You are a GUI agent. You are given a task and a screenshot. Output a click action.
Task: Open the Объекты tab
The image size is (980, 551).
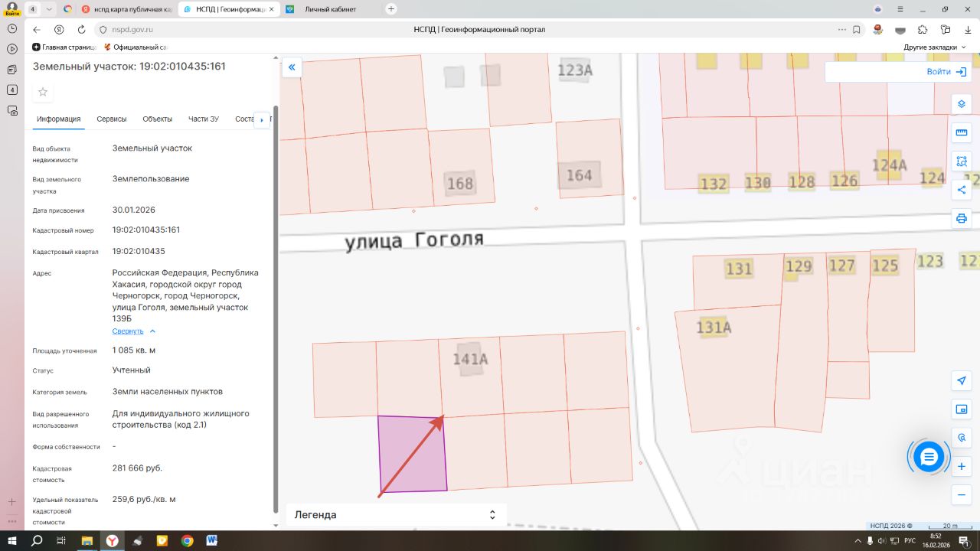pos(158,119)
